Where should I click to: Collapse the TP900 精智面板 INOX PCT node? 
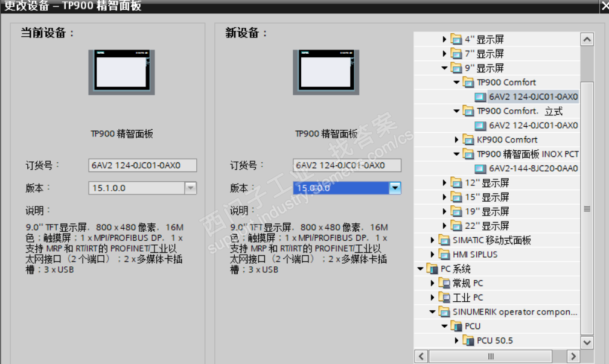(x=456, y=154)
